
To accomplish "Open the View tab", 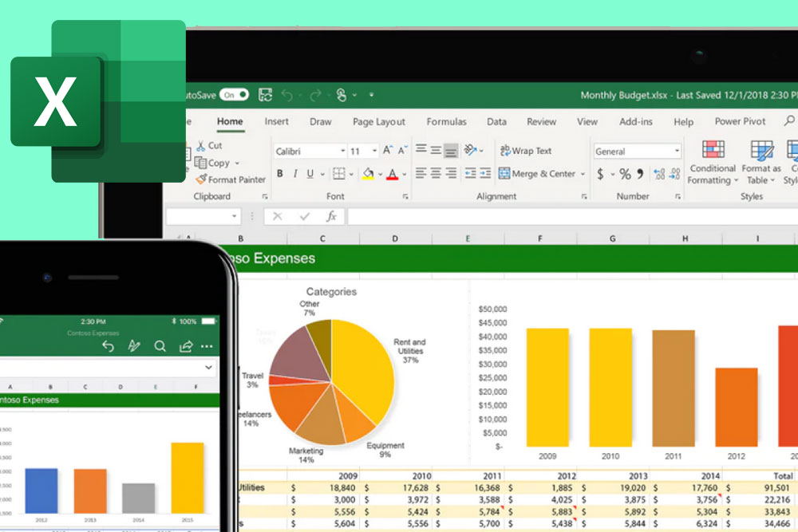I will [587, 121].
